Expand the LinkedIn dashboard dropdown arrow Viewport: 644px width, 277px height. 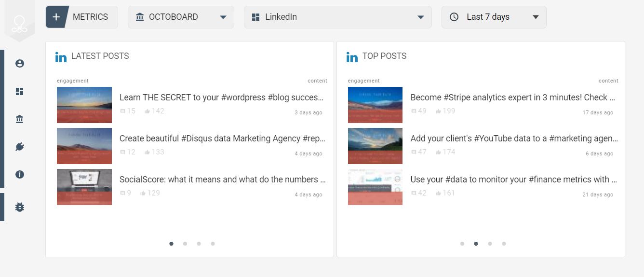point(421,17)
